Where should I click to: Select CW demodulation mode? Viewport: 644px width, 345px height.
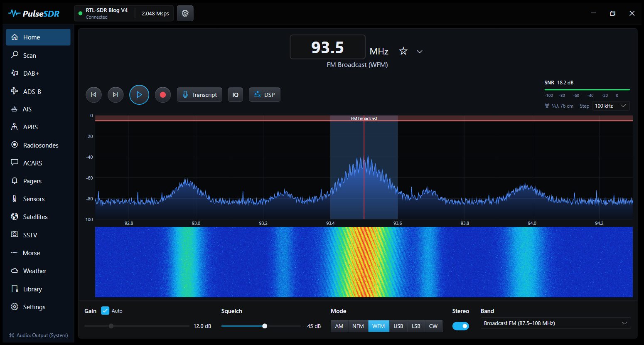tap(433, 326)
